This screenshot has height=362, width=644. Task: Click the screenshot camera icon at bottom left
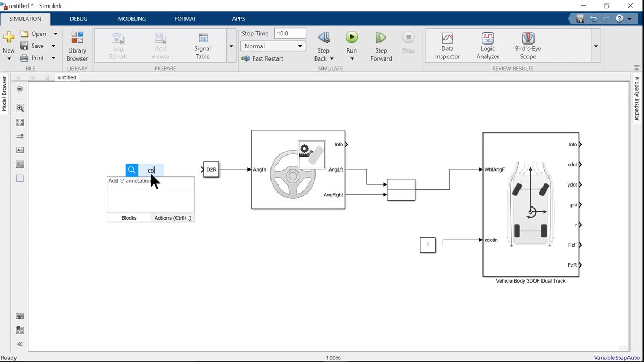point(20,316)
